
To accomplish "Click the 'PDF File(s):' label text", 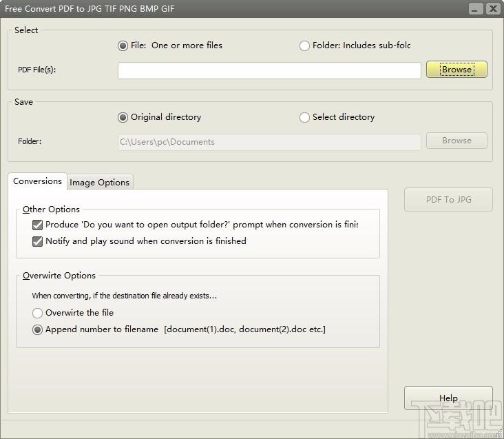I will 36,70.
